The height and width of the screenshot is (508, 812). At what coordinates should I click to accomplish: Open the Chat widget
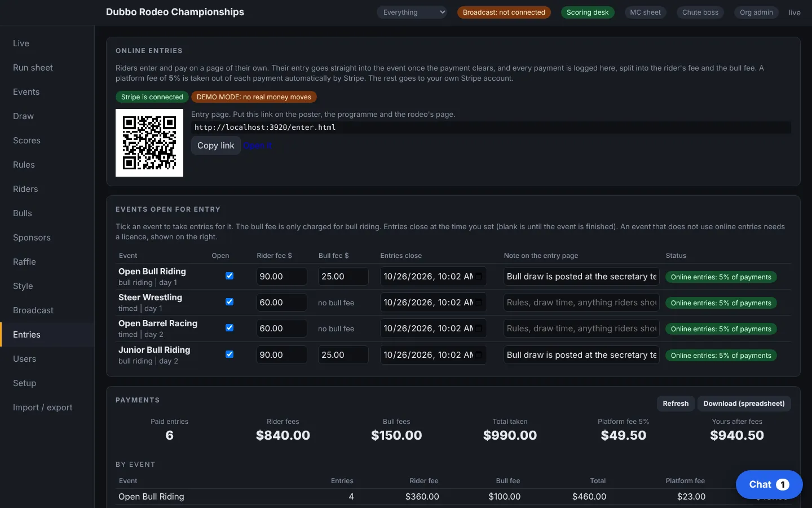coord(769,484)
